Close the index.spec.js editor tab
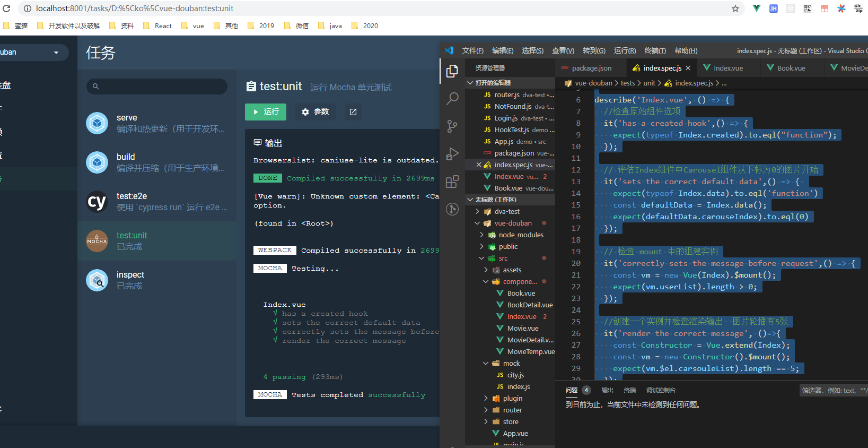 [688, 68]
